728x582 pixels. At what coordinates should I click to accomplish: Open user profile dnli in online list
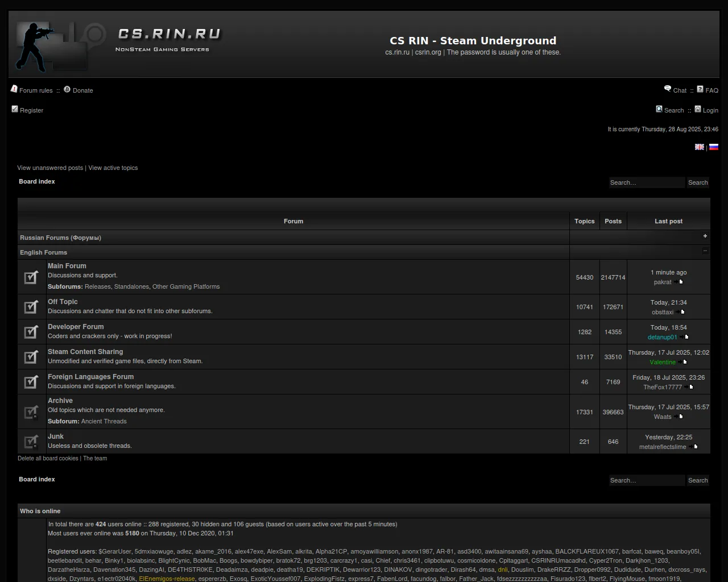pyautogui.click(x=503, y=569)
